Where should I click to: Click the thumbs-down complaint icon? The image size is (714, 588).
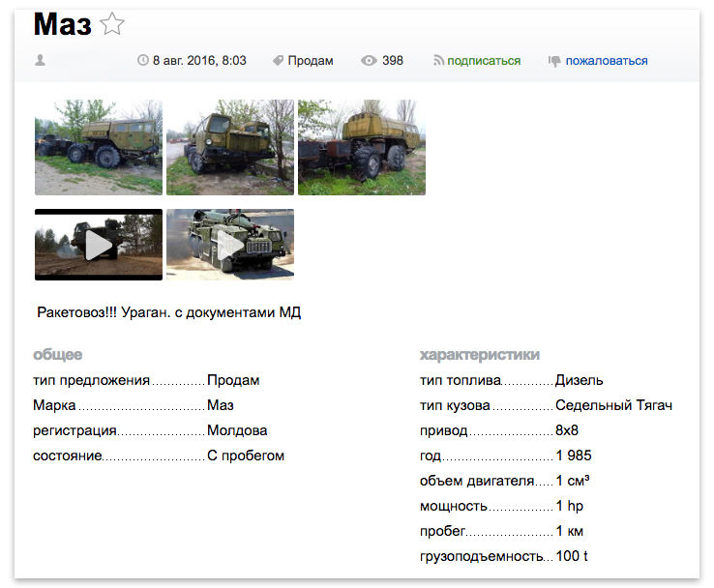pyautogui.click(x=554, y=61)
